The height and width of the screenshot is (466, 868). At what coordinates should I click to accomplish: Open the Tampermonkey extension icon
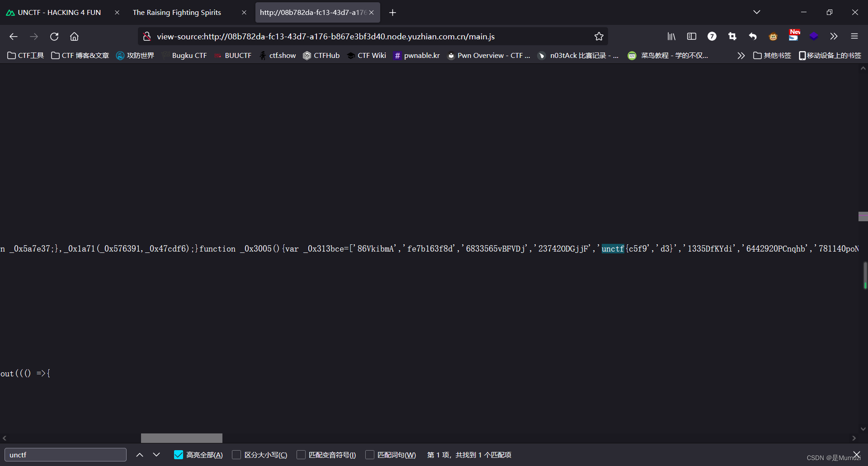coord(773,36)
